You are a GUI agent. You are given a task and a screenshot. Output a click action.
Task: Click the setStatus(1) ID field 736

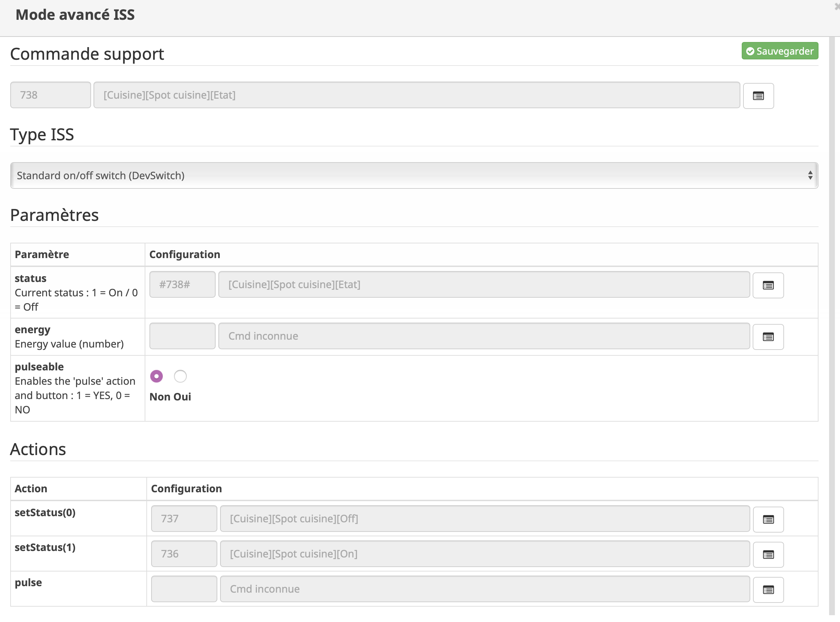click(184, 553)
